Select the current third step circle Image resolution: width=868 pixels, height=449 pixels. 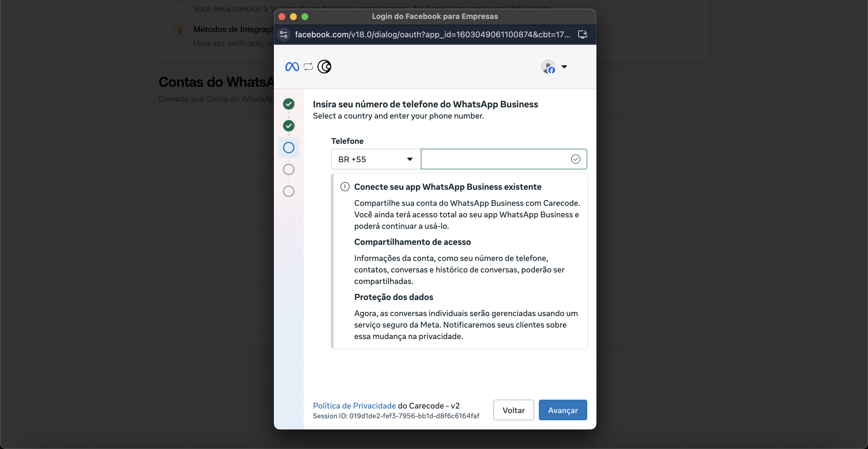pyautogui.click(x=288, y=148)
